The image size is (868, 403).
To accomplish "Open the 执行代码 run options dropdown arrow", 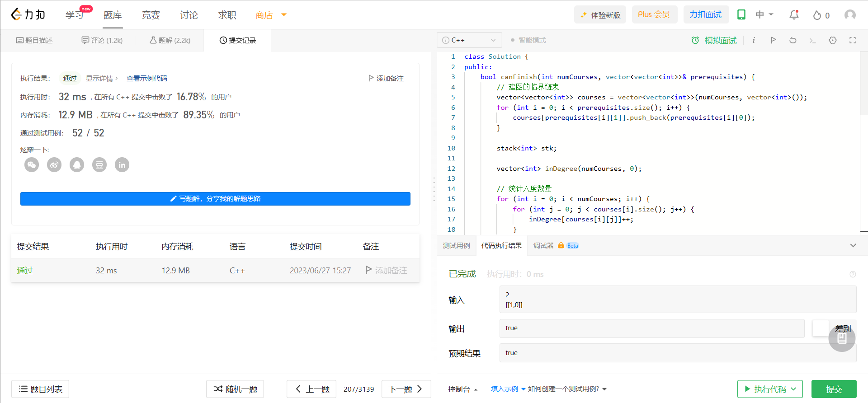I will (x=793, y=389).
